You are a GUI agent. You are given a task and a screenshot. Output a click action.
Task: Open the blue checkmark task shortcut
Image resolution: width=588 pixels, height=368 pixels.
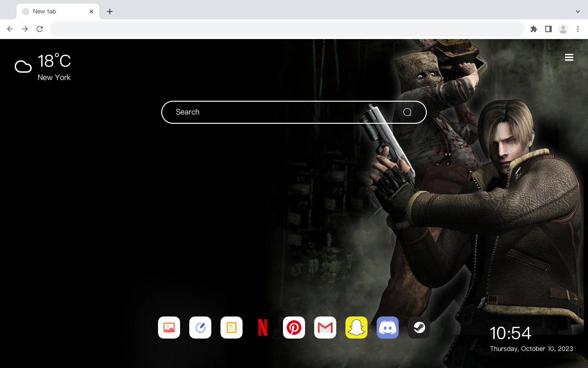pyautogui.click(x=200, y=328)
